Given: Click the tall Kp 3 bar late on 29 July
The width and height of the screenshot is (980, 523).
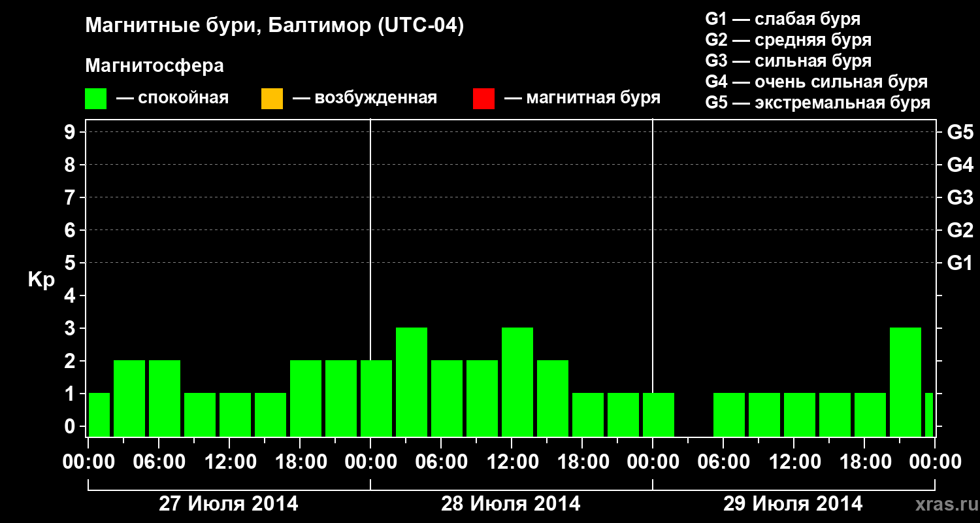Looking at the screenshot, I should click(906, 382).
